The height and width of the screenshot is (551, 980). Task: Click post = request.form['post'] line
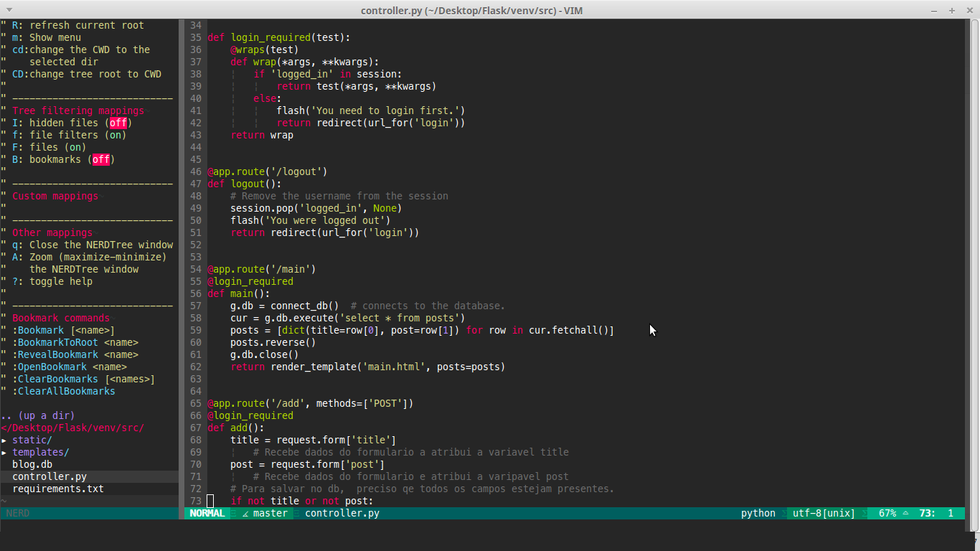(x=308, y=464)
